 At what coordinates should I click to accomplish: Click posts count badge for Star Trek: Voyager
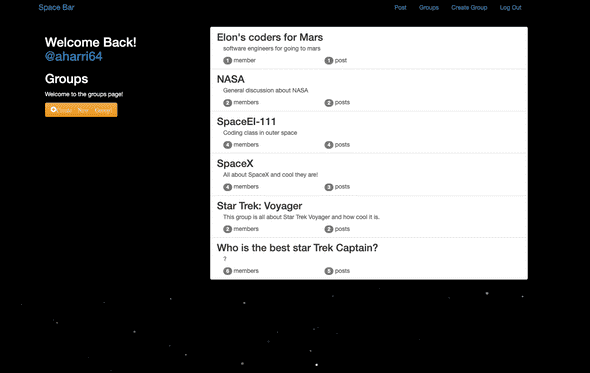329,229
